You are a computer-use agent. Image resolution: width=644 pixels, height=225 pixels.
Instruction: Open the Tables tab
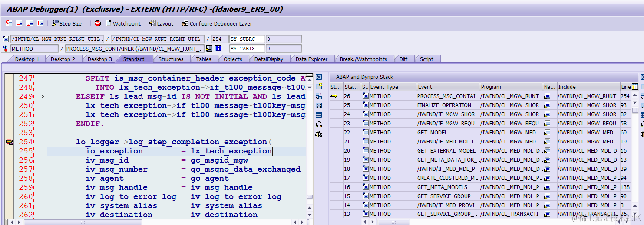point(204,59)
